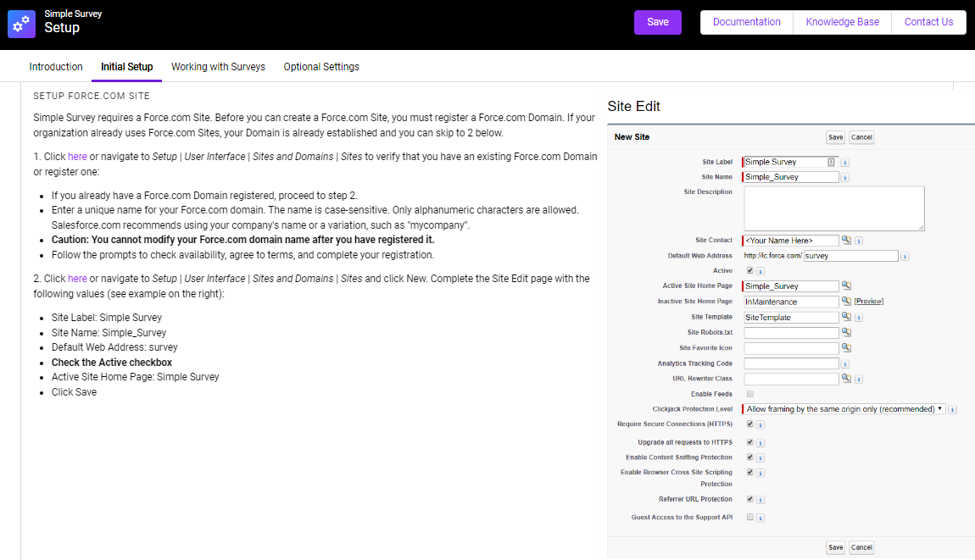The width and height of the screenshot is (975, 560).
Task: Click the Inactive Site Home Page field
Action: [791, 302]
